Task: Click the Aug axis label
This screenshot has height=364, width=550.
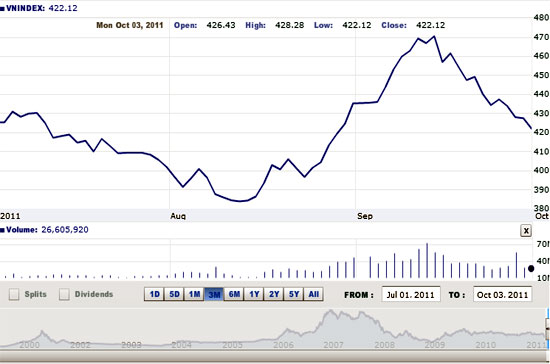Action: 178,216
